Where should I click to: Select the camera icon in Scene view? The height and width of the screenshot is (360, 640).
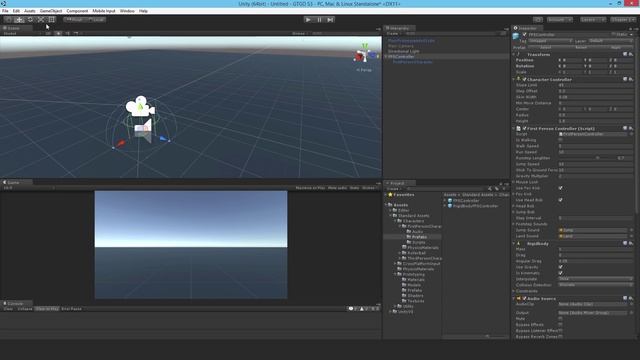tap(140, 107)
